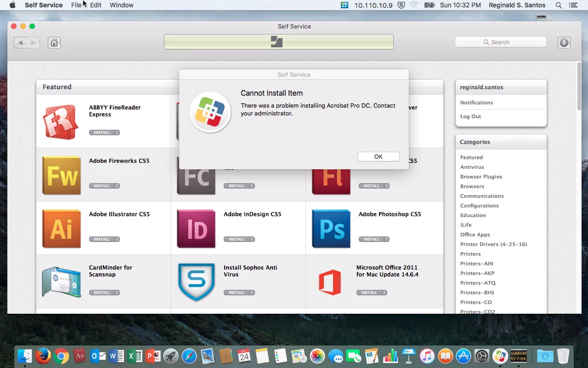Log Out of reginald.santos account

470,116
